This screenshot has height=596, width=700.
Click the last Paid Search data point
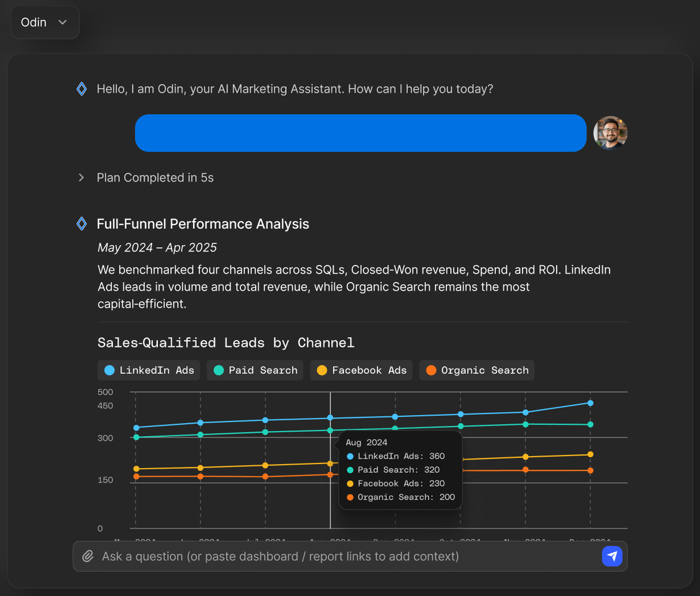[590, 424]
